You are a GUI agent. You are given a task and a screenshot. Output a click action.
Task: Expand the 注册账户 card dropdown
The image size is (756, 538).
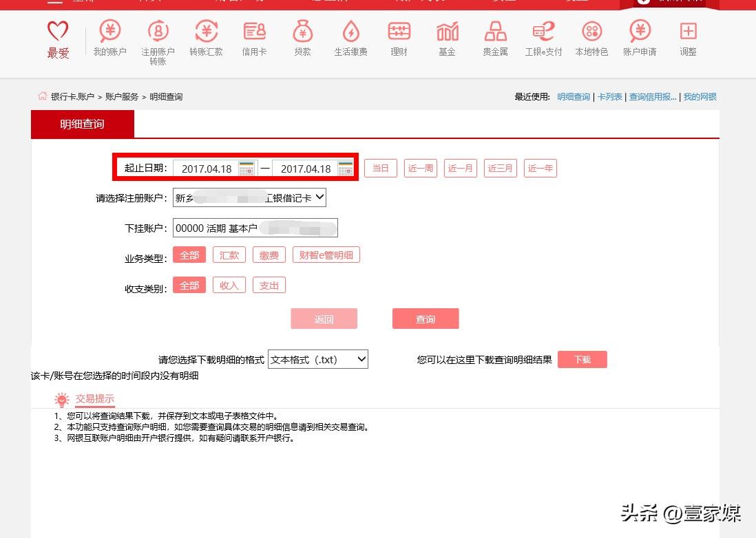(x=249, y=198)
